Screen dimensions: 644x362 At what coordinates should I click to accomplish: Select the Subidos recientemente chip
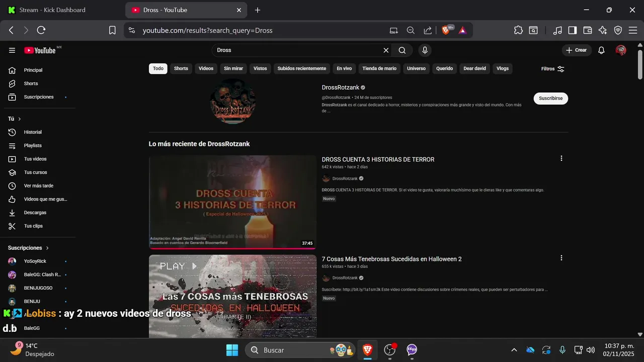coord(302,68)
